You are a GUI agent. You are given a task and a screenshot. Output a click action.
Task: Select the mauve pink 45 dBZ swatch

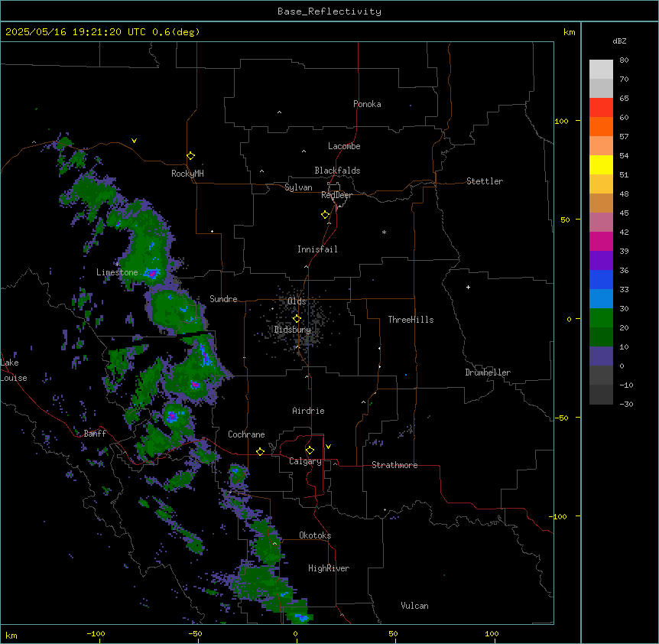coord(601,222)
